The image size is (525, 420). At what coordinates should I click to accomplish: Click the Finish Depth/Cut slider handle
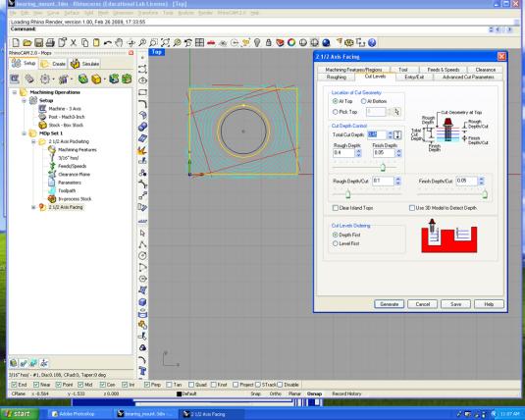point(485,194)
